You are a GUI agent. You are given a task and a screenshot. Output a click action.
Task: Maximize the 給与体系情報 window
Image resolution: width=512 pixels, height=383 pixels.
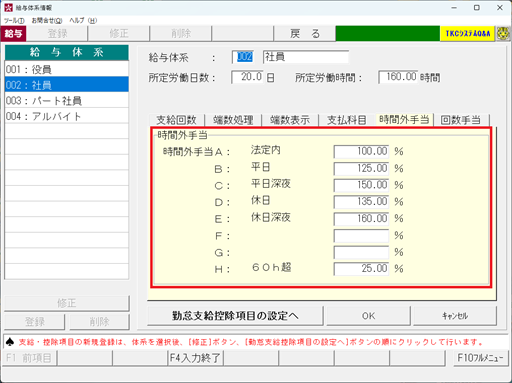click(477, 8)
